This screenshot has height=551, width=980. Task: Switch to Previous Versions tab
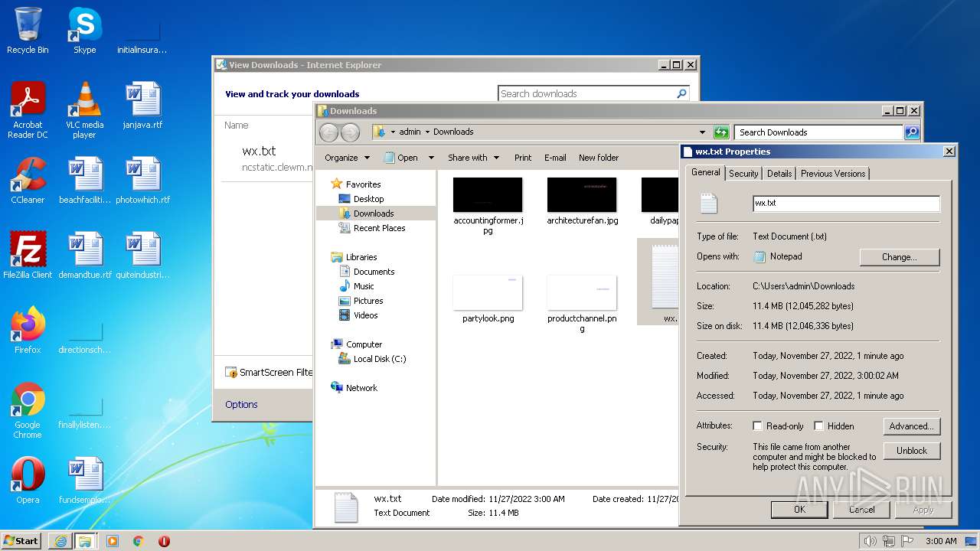coord(833,174)
